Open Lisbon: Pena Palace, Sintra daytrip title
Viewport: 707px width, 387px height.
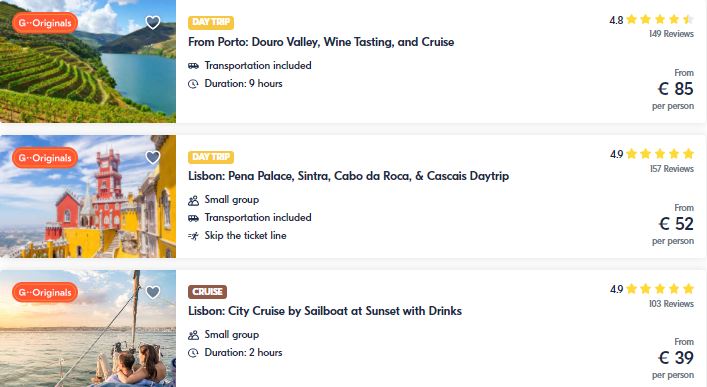(x=349, y=176)
